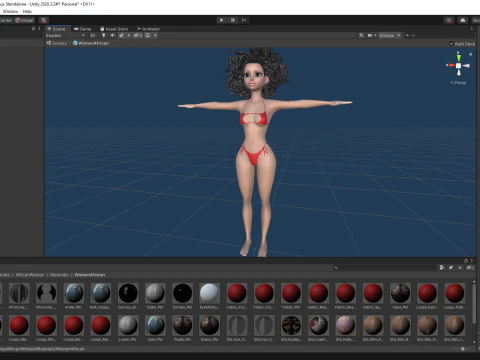The width and height of the screenshot is (480, 360).
Task: Open Scene view more options menu
Action: (x=472, y=29)
